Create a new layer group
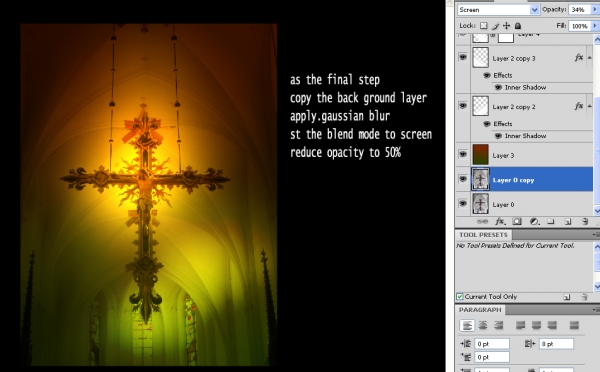600x372 pixels. (x=551, y=222)
